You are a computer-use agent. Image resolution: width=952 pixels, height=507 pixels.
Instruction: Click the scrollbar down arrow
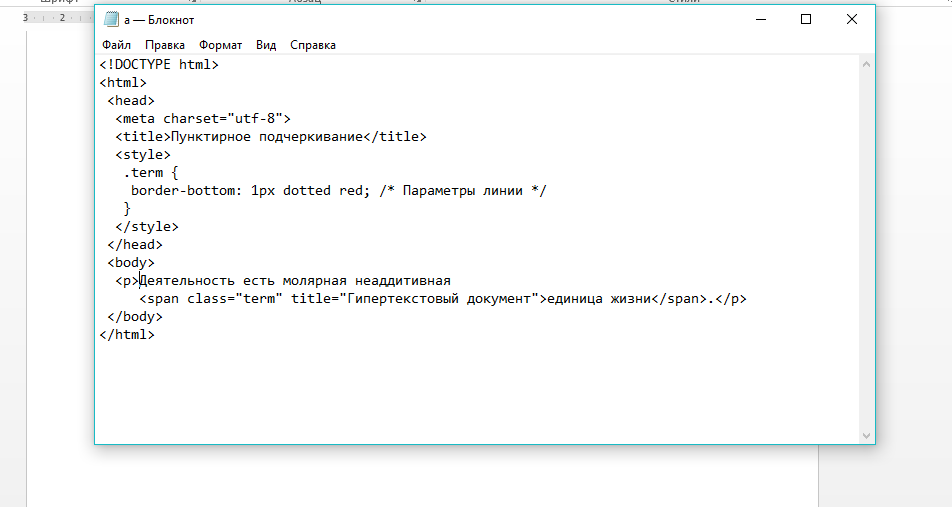866,435
